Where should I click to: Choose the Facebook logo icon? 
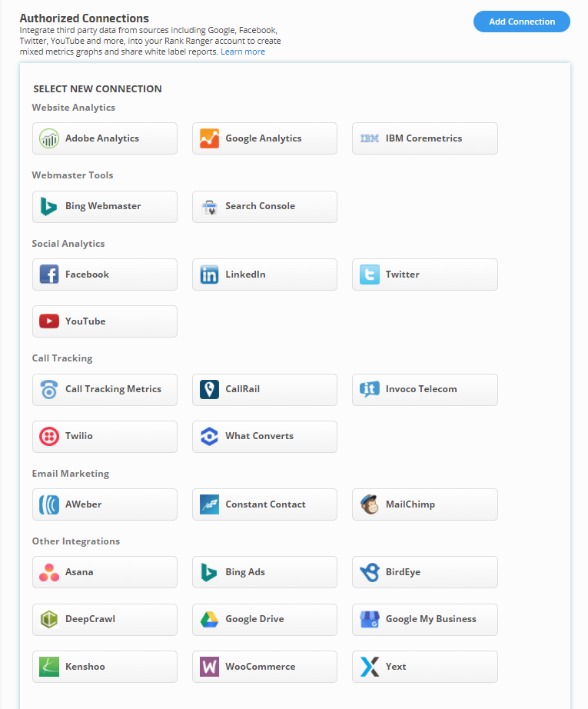pyautogui.click(x=49, y=275)
